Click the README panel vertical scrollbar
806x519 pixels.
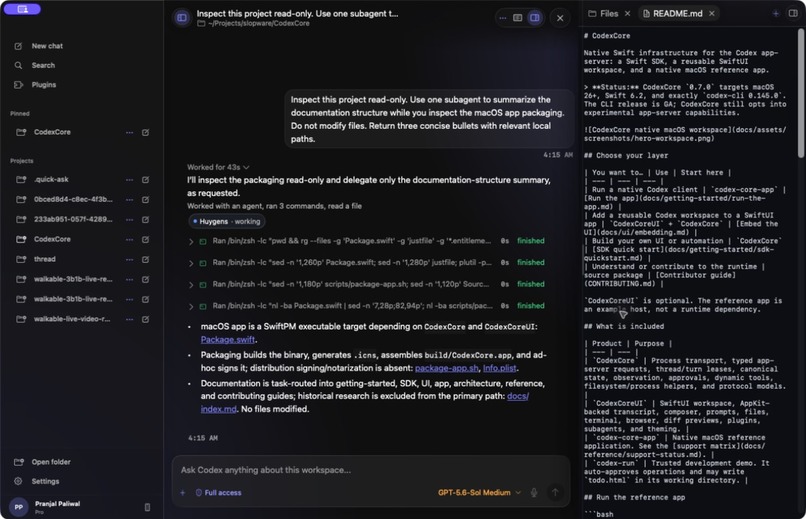[x=801, y=92]
